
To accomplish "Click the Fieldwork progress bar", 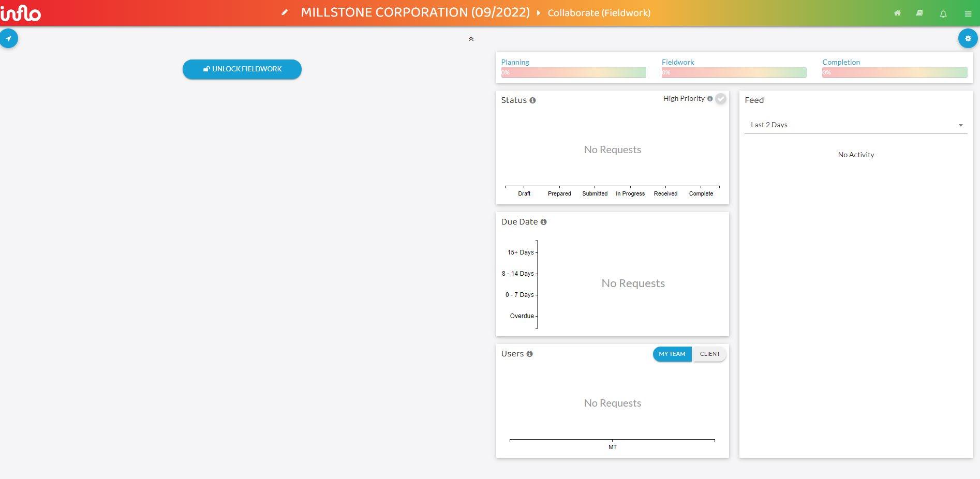I will coord(734,72).
